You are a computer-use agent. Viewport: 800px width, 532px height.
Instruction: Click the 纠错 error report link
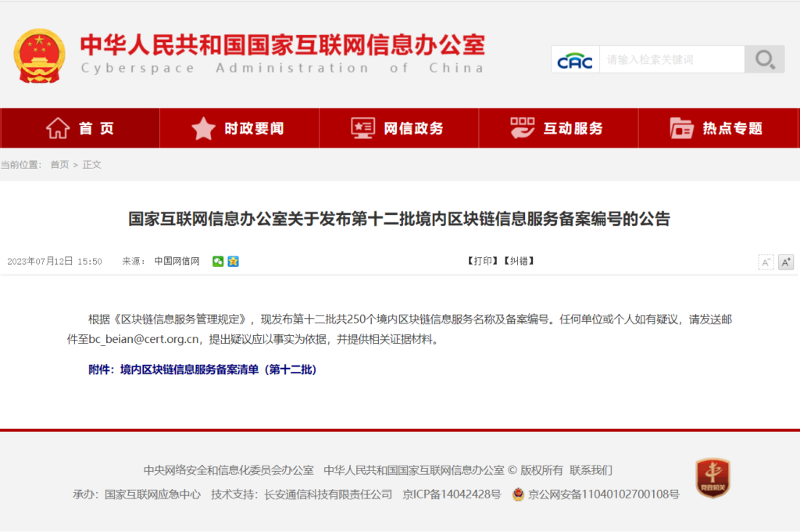(x=519, y=261)
